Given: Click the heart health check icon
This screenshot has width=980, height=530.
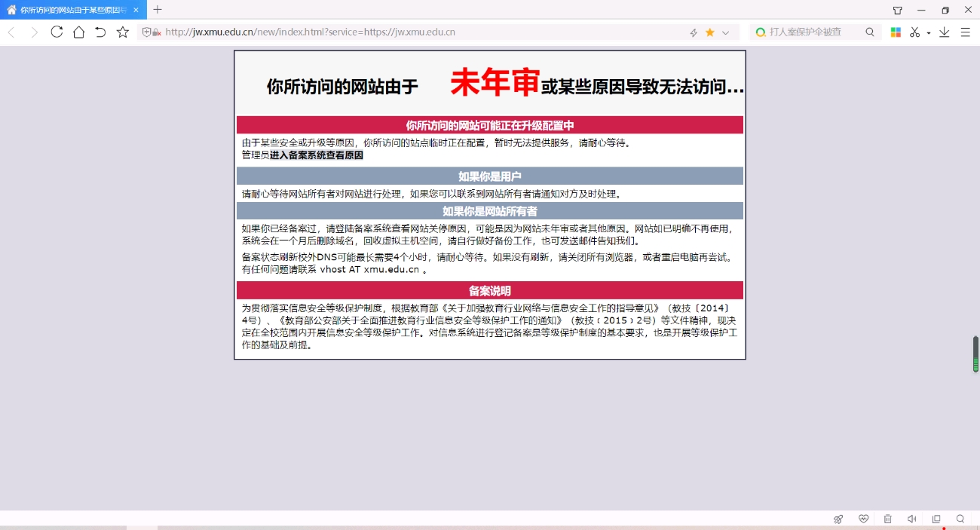Looking at the screenshot, I should [863, 519].
